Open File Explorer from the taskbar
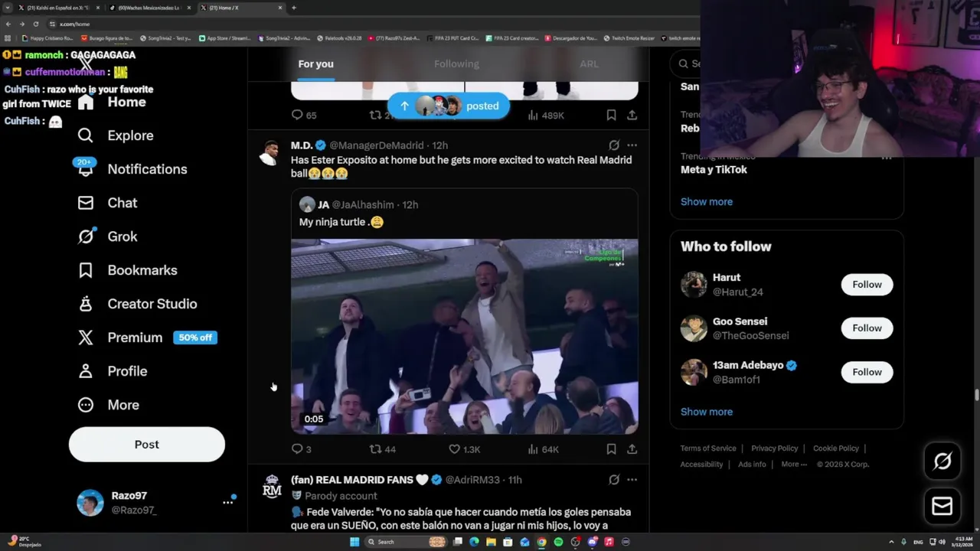The image size is (980, 551). 491,542
